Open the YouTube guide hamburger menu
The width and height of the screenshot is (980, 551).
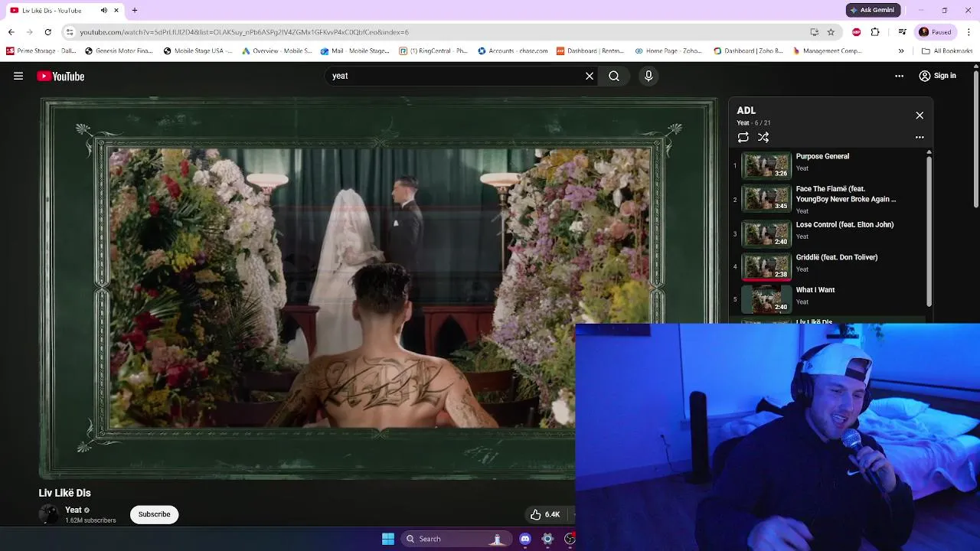18,76
